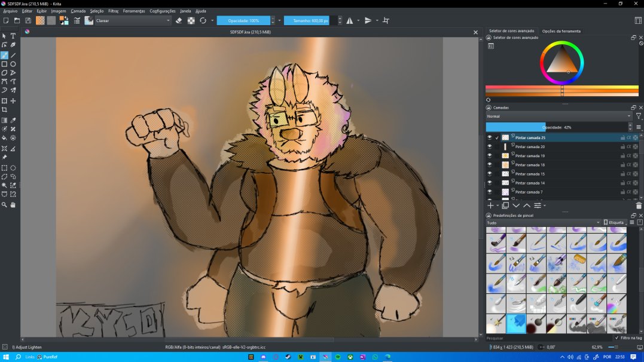Hide the Pintar camada 20 layer

(x=489, y=146)
